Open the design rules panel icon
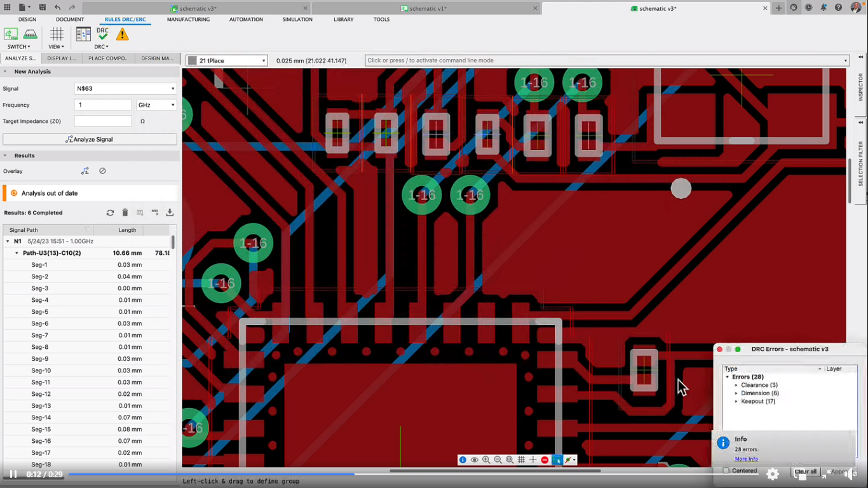868x488 pixels. coord(83,34)
